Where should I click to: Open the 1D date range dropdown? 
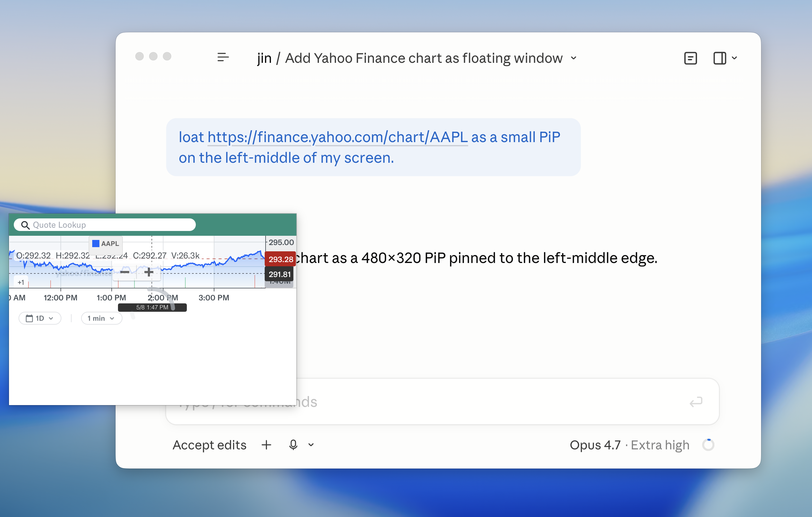[x=40, y=318]
